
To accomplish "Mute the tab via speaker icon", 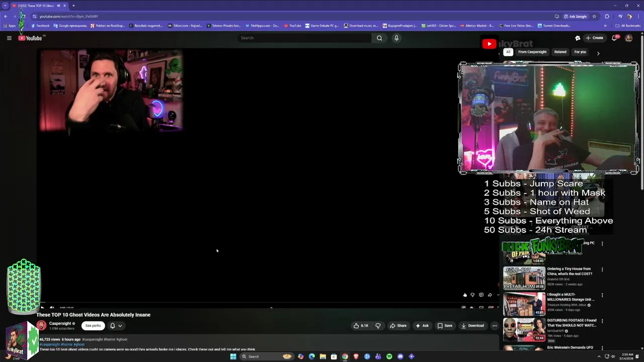I will click(58, 6).
